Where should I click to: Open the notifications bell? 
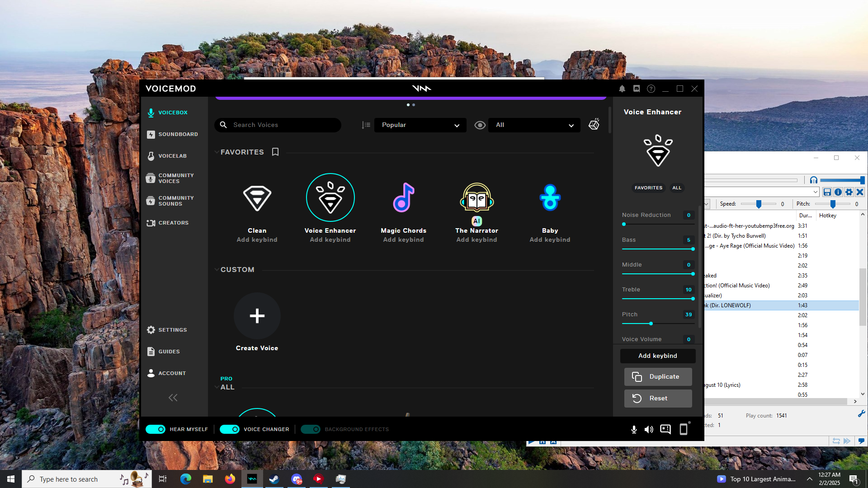pos(622,89)
